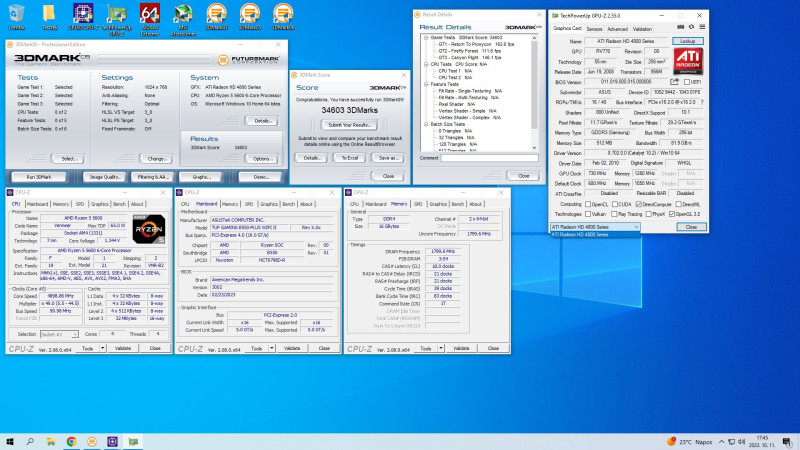Click Validate in CPU-Z Mainboard window

292,348
